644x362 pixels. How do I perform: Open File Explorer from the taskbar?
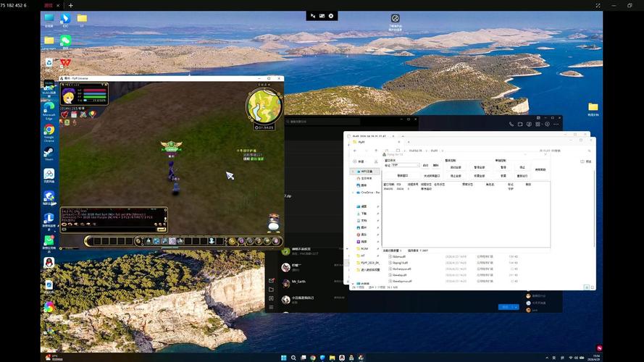(x=332, y=358)
